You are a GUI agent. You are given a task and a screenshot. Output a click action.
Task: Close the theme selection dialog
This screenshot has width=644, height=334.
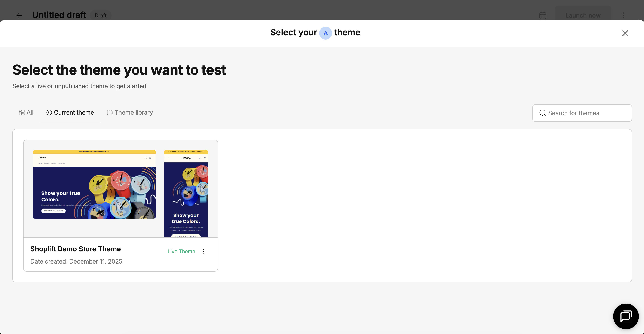[625, 33]
